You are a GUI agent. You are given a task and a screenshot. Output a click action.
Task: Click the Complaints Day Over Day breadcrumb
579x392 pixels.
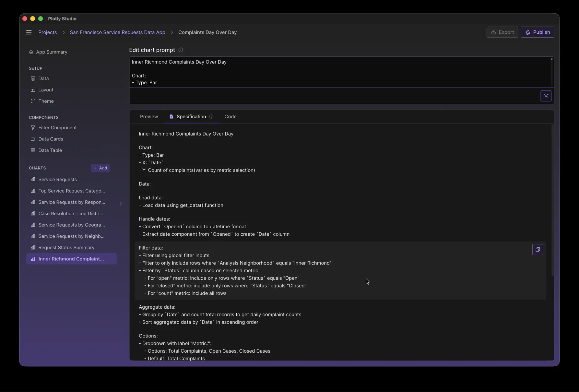207,32
